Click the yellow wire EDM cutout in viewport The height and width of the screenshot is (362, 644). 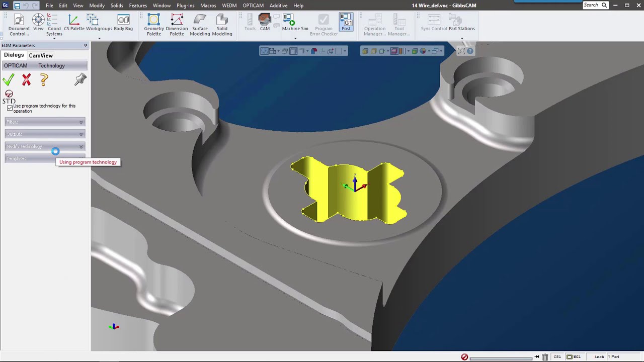[x=349, y=191]
